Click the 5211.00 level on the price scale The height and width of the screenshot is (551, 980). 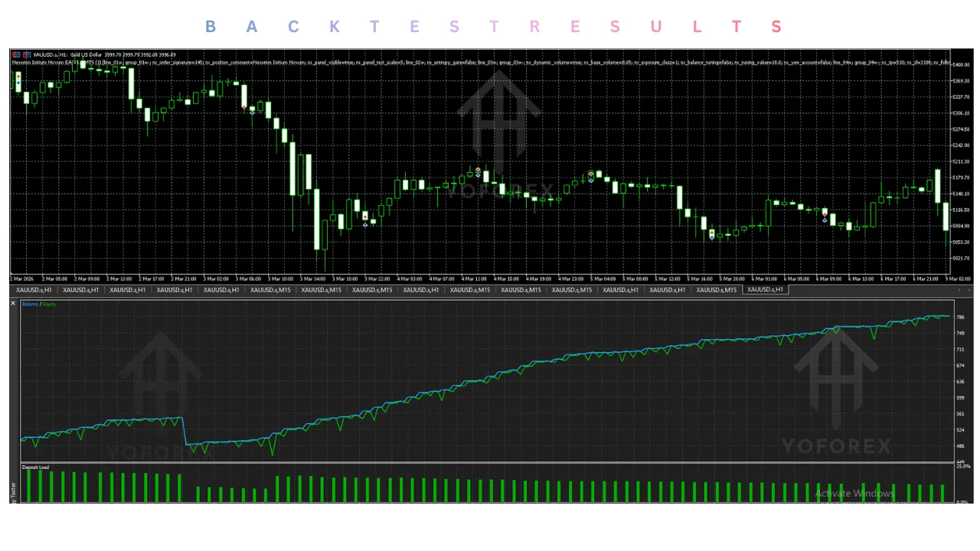point(961,161)
